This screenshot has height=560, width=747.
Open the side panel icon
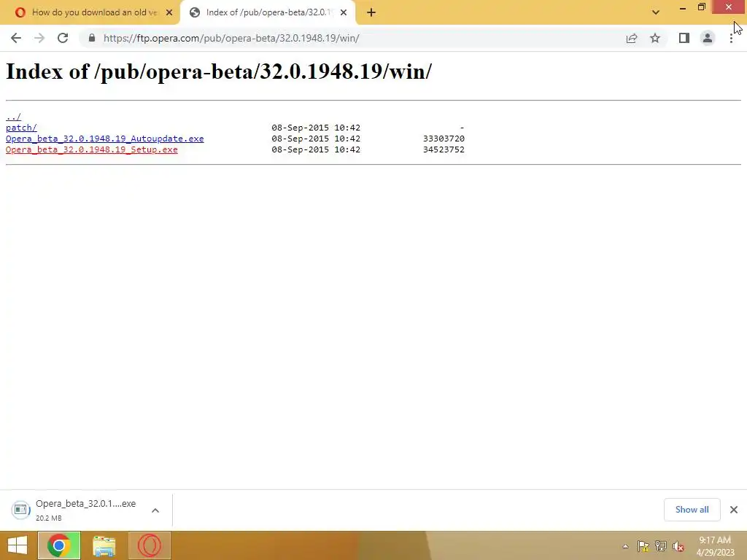684,38
